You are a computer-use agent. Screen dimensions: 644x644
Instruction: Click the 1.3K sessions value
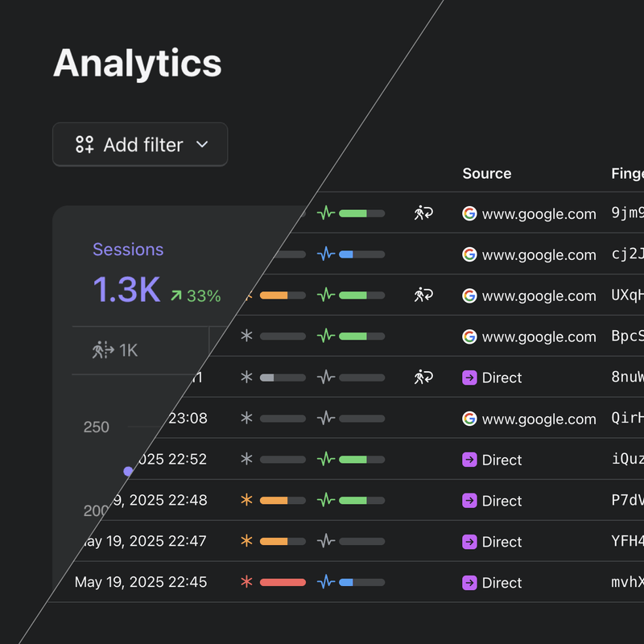[x=126, y=290]
